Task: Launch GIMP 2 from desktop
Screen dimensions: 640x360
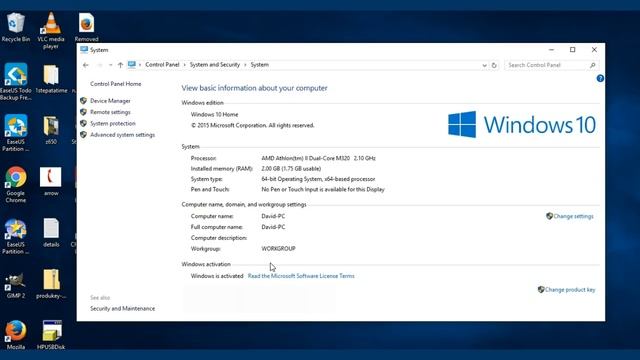Action: 16,284
